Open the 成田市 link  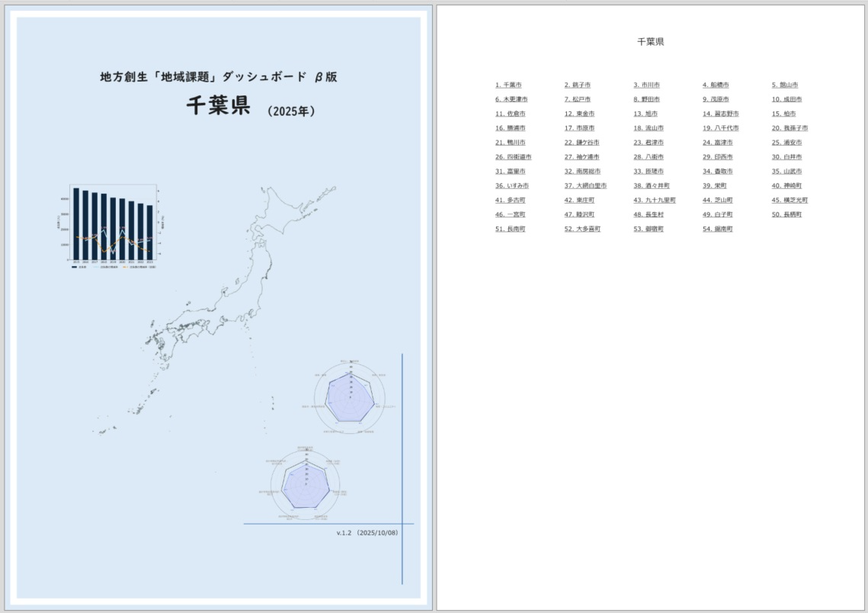[x=788, y=99]
